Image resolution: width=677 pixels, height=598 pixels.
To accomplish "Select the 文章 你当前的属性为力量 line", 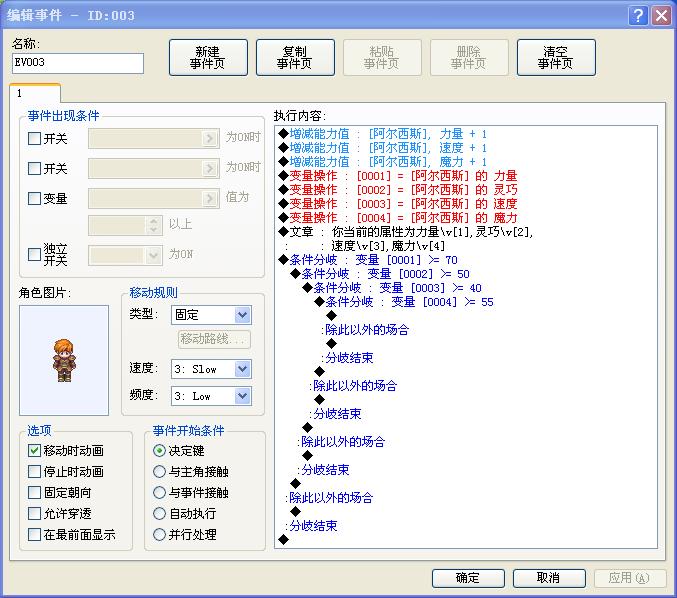I will coord(406,232).
